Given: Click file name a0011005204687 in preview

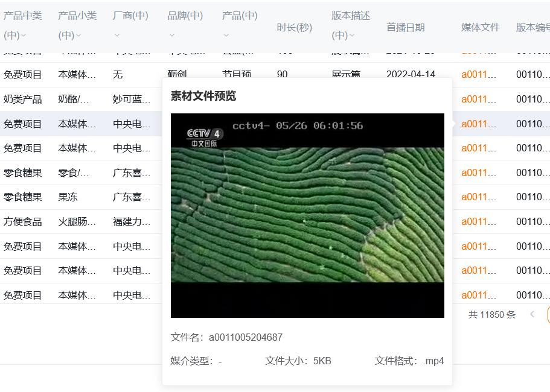Looking at the screenshot, I should 245,337.
